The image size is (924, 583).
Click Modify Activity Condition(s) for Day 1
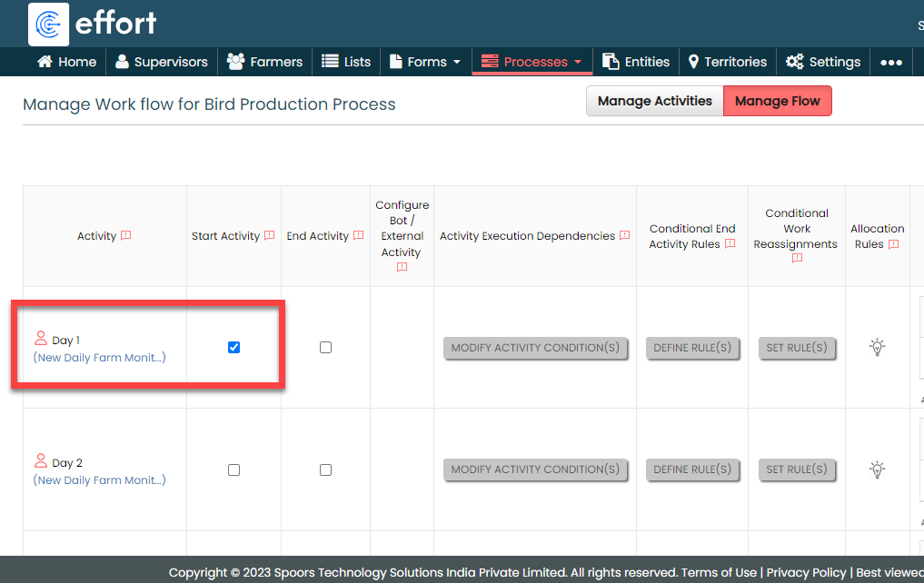[x=535, y=348]
